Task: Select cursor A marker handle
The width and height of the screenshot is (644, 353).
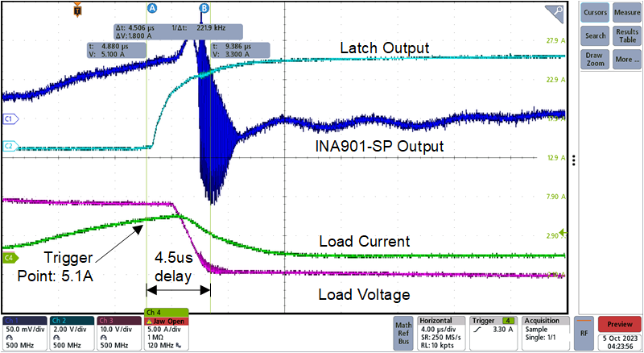Action: [x=151, y=8]
